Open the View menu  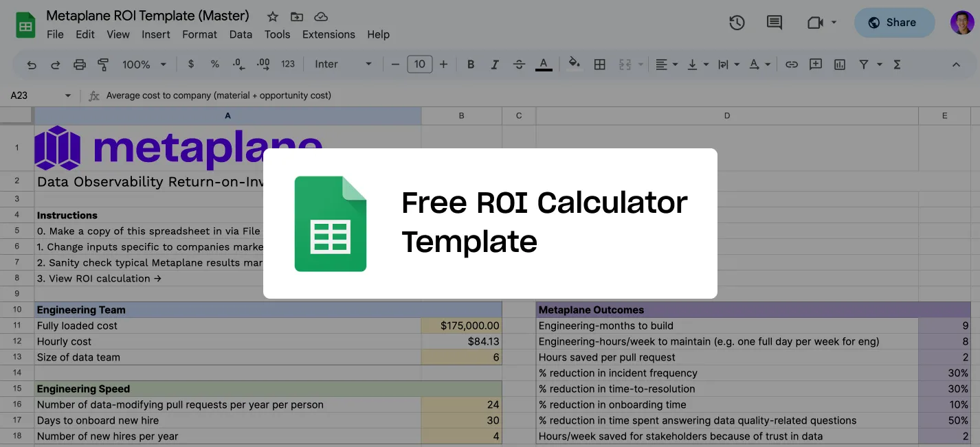[x=118, y=34]
